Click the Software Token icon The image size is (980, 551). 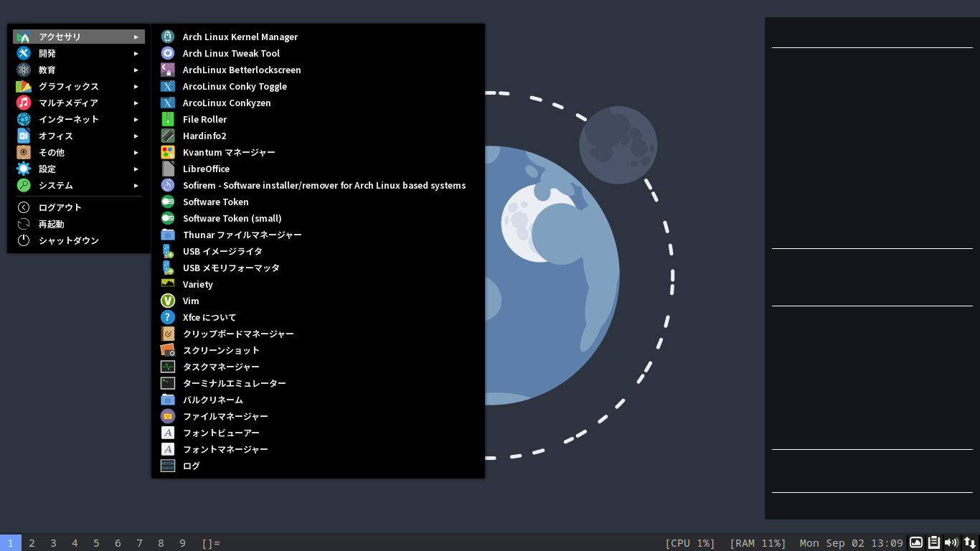168,202
